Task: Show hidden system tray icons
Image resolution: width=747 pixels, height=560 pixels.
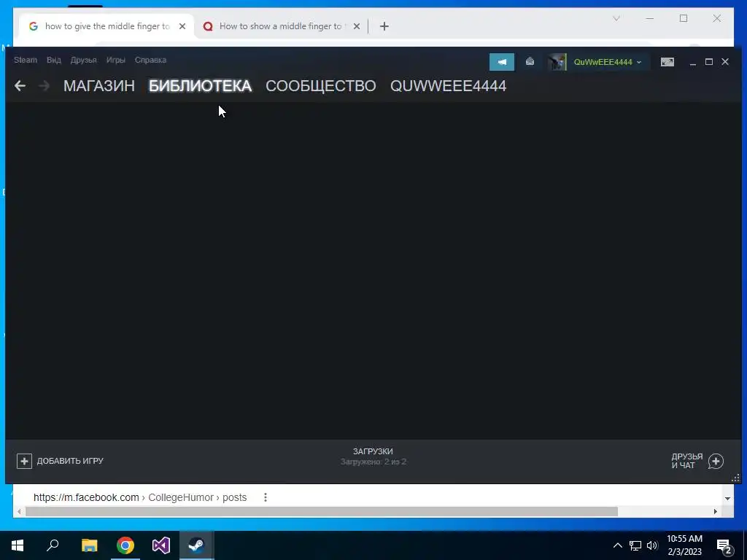Action: click(x=617, y=545)
